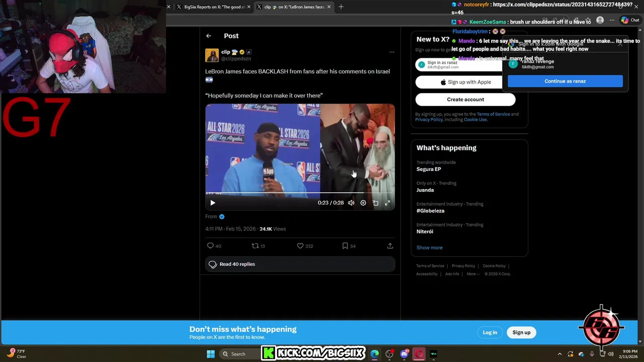Open the footer Ads info link

tap(452, 274)
